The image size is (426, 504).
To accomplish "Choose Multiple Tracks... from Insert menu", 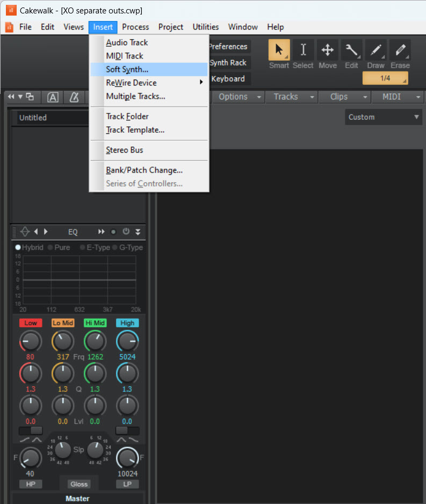I will [x=149, y=96].
